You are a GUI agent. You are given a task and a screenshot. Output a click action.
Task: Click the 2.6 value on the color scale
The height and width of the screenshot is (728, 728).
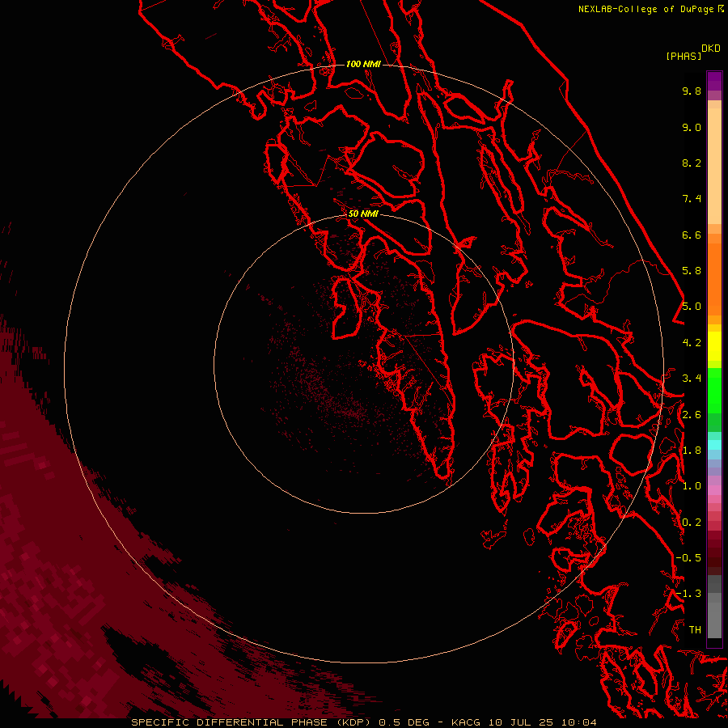(x=692, y=415)
